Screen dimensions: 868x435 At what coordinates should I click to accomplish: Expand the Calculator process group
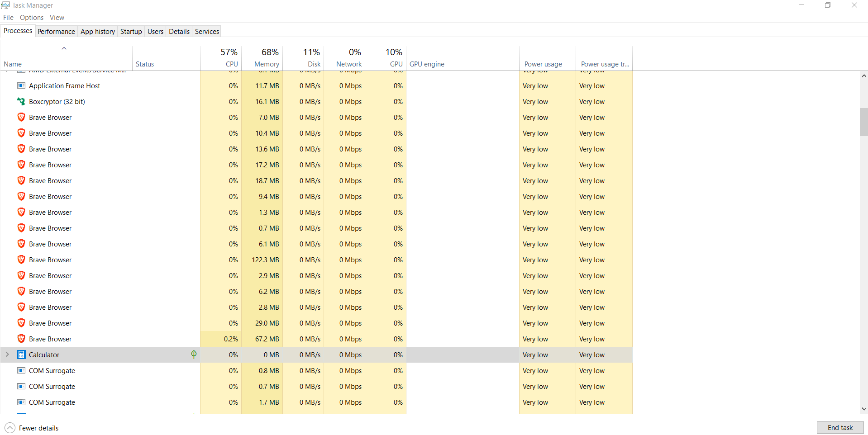[7, 355]
